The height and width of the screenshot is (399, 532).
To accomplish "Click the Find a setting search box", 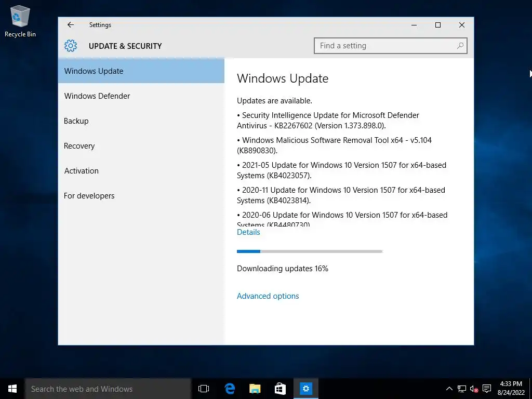I will click(x=391, y=46).
